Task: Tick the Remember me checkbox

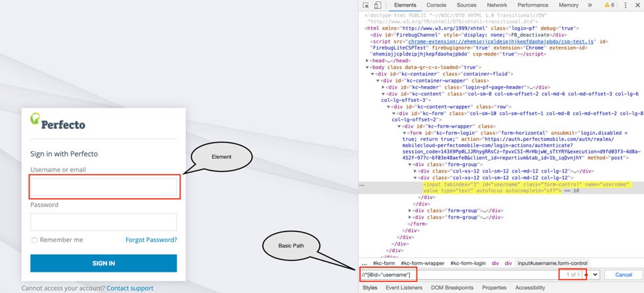Action: [34, 240]
